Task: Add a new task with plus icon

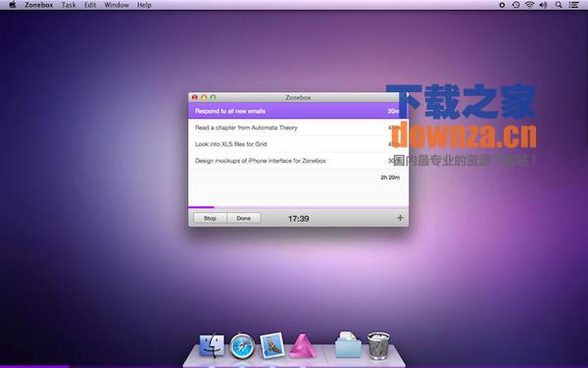Action: click(400, 218)
